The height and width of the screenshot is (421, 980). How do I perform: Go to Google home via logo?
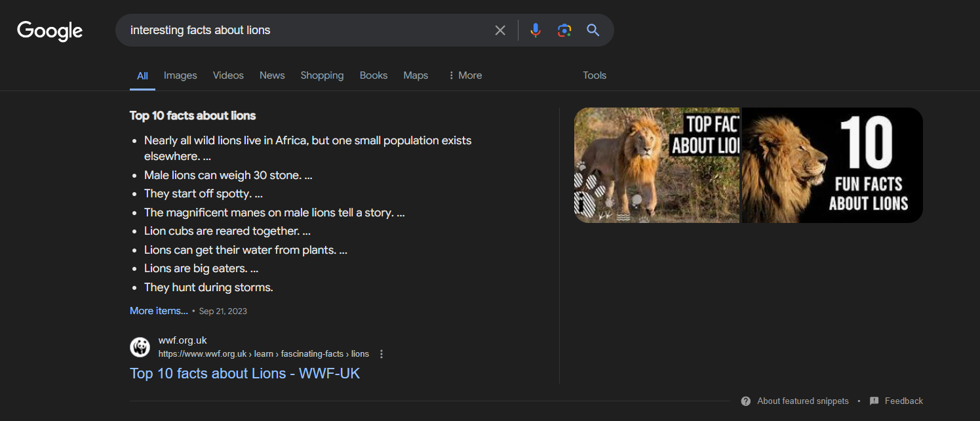pos(50,31)
